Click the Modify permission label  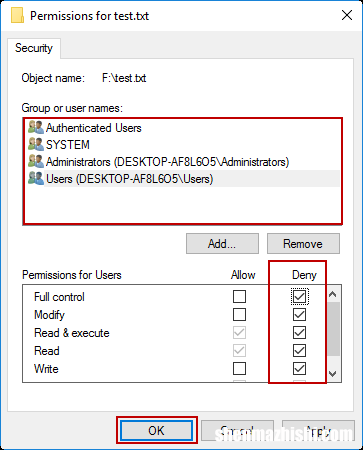pos(49,315)
